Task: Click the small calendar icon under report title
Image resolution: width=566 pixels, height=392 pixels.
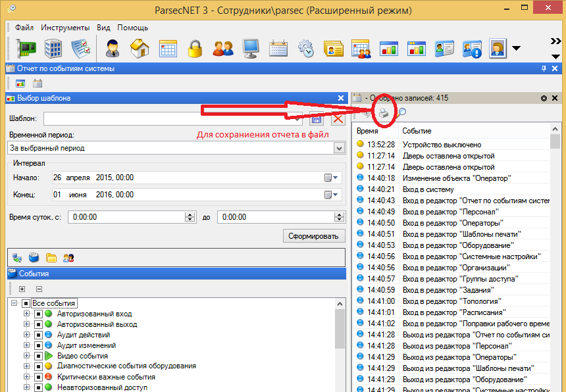Action: click(38, 84)
